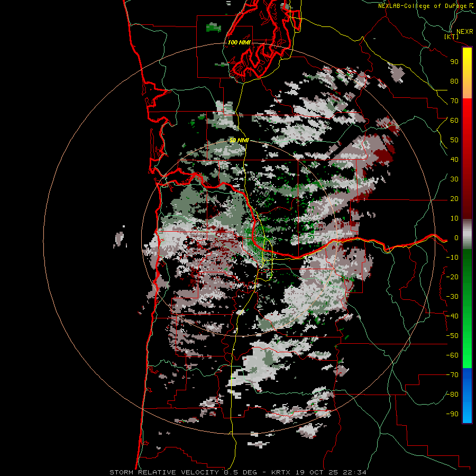476x476 pixels.
Task: Click the KT units label above the color bar
Action: [x=452, y=36]
